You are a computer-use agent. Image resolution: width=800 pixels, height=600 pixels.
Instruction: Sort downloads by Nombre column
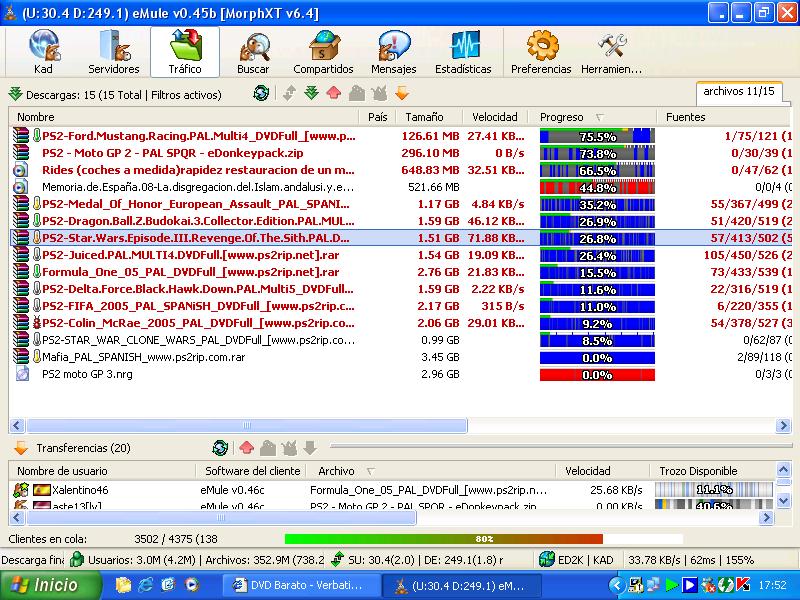(184, 117)
